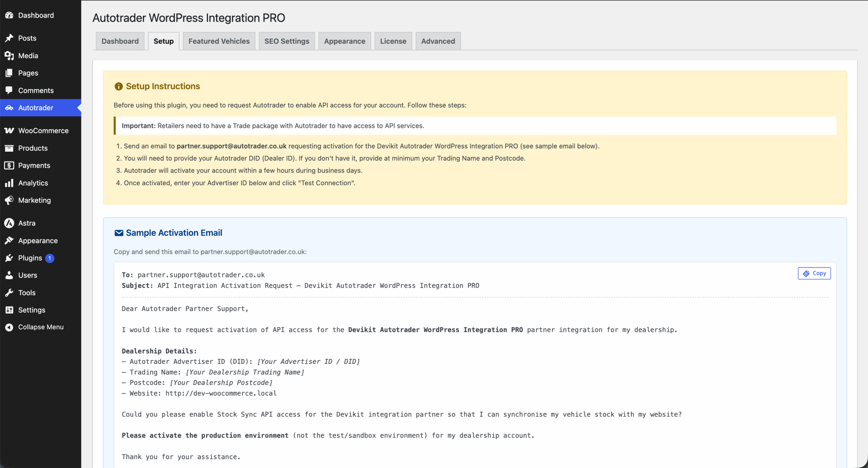868x468 pixels.
Task: Open the License tab
Action: click(x=393, y=41)
